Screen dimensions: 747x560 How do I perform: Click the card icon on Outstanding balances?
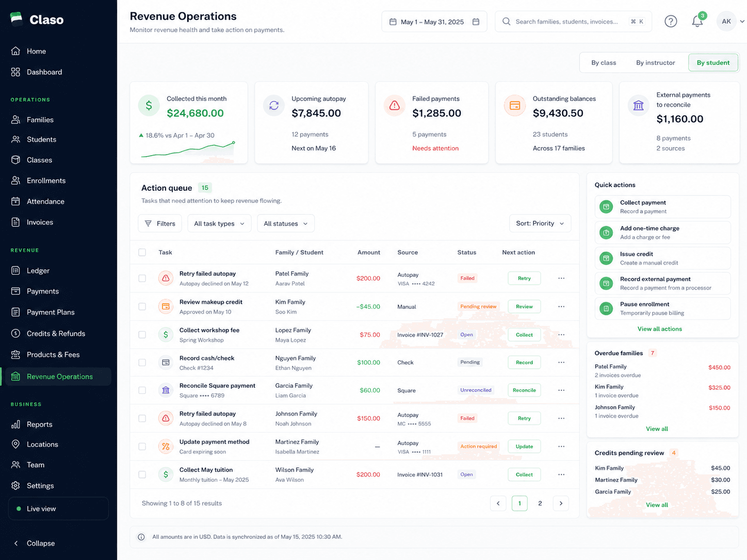[515, 106]
